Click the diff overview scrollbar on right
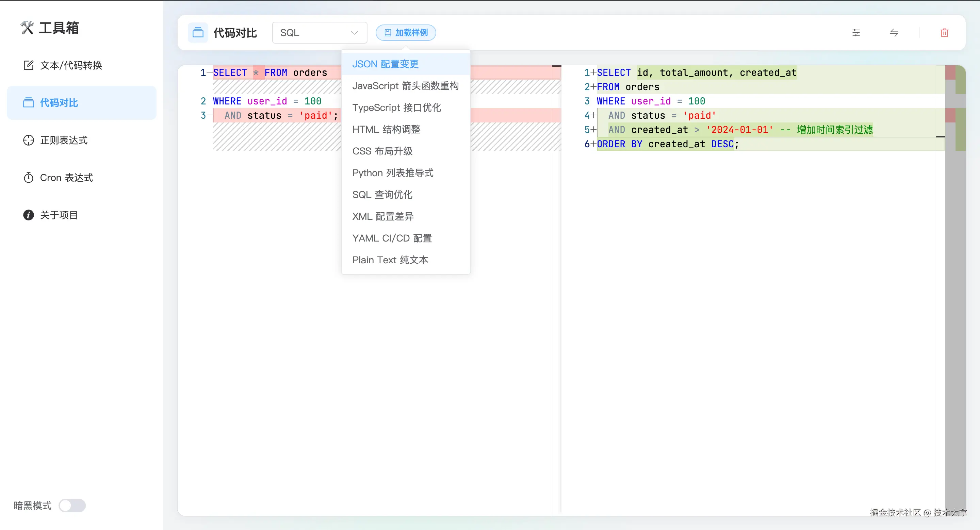The height and width of the screenshot is (530, 980). [x=955, y=266]
